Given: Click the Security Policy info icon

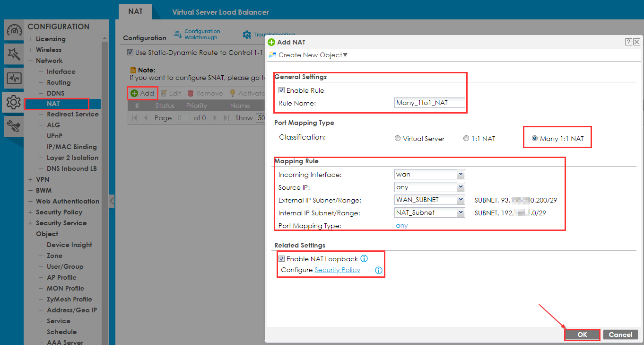Looking at the screenshot, I should (378, 270).
